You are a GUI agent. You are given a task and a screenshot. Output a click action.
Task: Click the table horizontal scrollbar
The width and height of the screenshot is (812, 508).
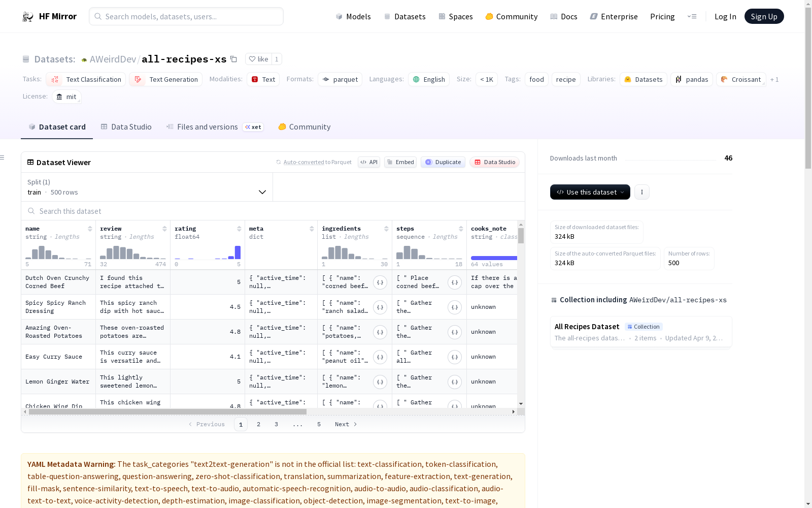point(167,411)
